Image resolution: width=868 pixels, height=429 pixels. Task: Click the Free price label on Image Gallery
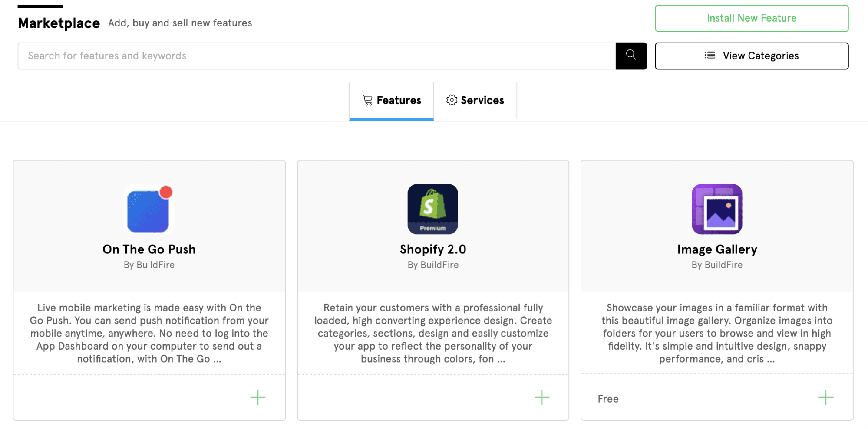607,398
